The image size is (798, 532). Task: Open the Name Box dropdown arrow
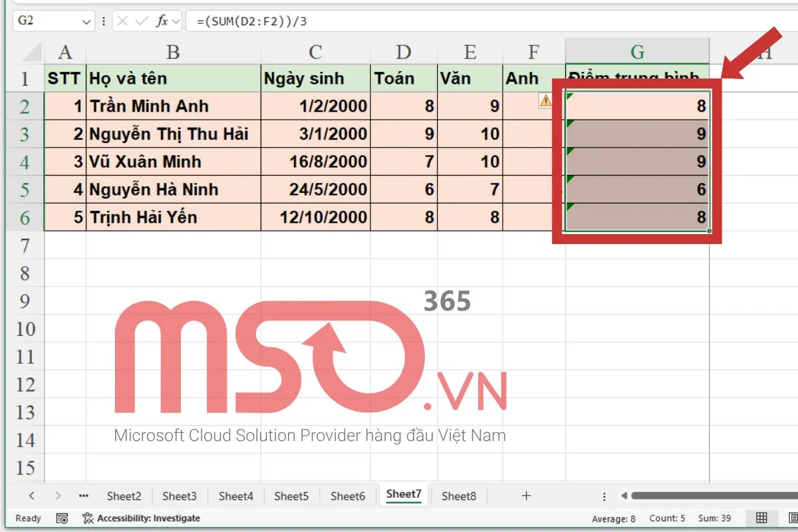(x=87, y=20)
